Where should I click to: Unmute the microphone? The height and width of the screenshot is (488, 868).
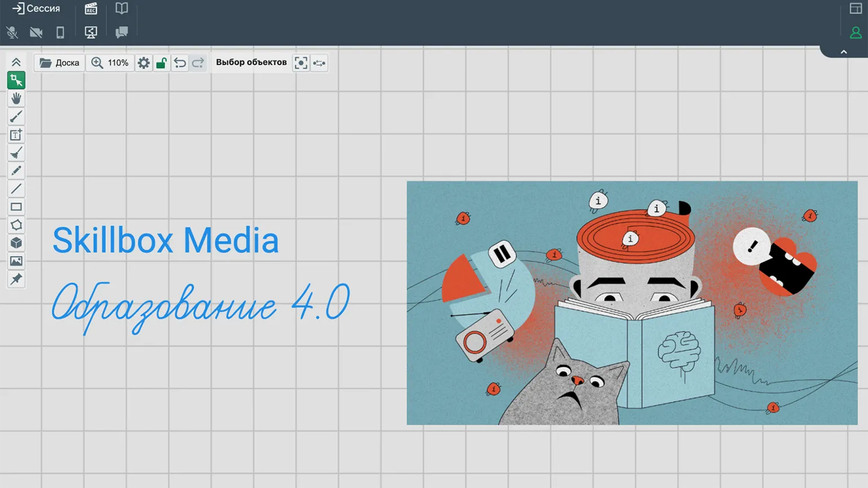click(12, 32)
